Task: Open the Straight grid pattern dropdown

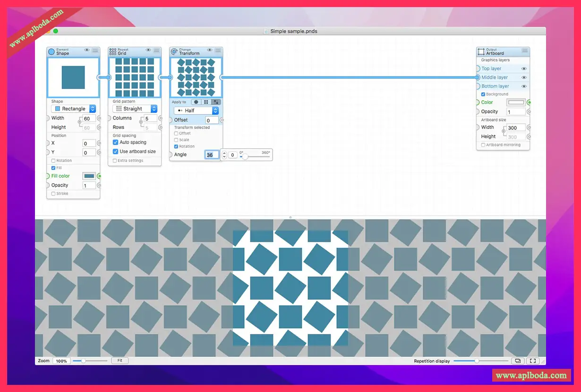Action: click(x=135, y=109)
